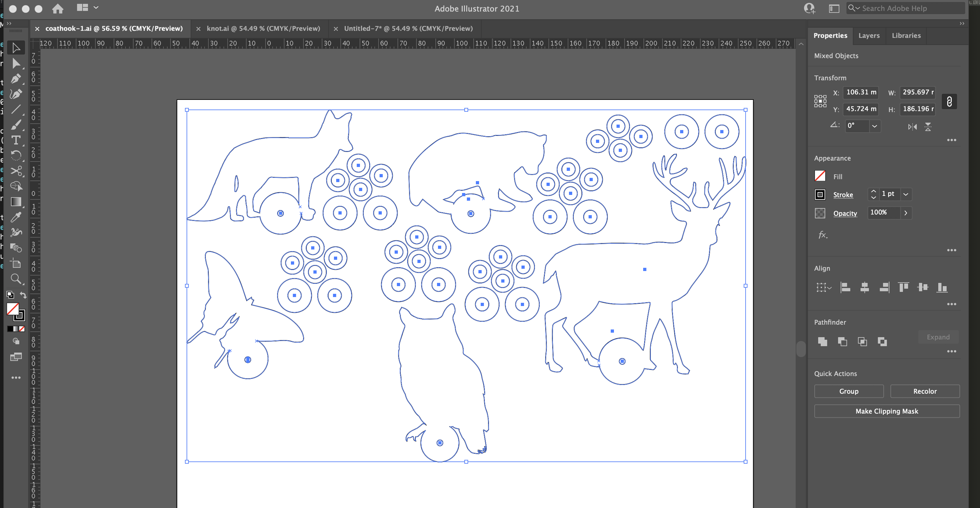Click Pathfinder Exclude icon
The width and height of the screenshot is (980, 508).
[x=882, y=341]
